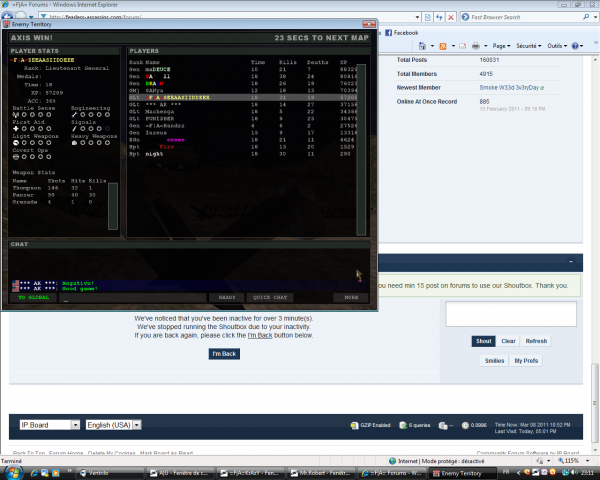Click the players list scrollbar
600x480 pixels.
(361, 149)
